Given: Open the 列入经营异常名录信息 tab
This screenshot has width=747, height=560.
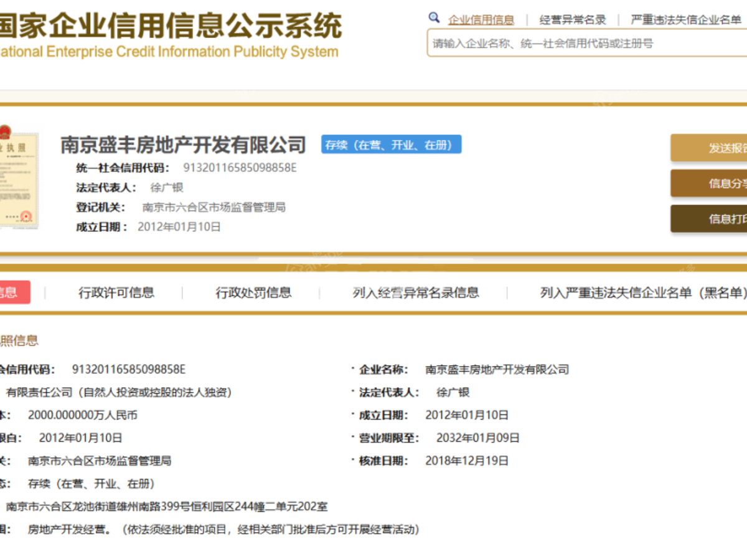Looking at the screenshot, I should pyautogui.click(x=416, y=292).
